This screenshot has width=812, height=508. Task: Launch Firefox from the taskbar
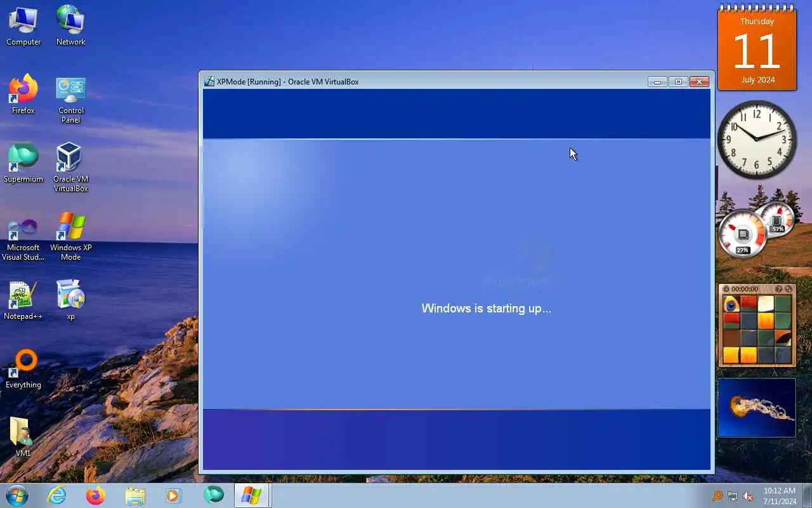96,495
